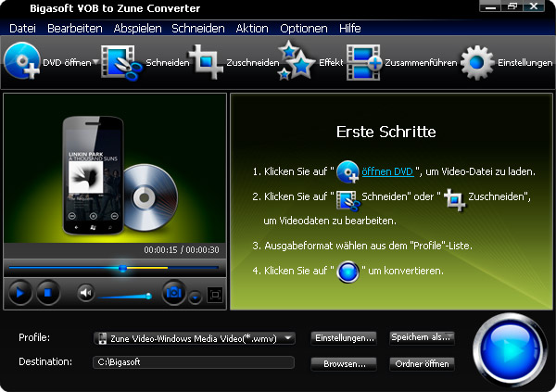Open the Effekt stars icon
Viewport: 556px width, 392px height.
[x=297, y=60]
